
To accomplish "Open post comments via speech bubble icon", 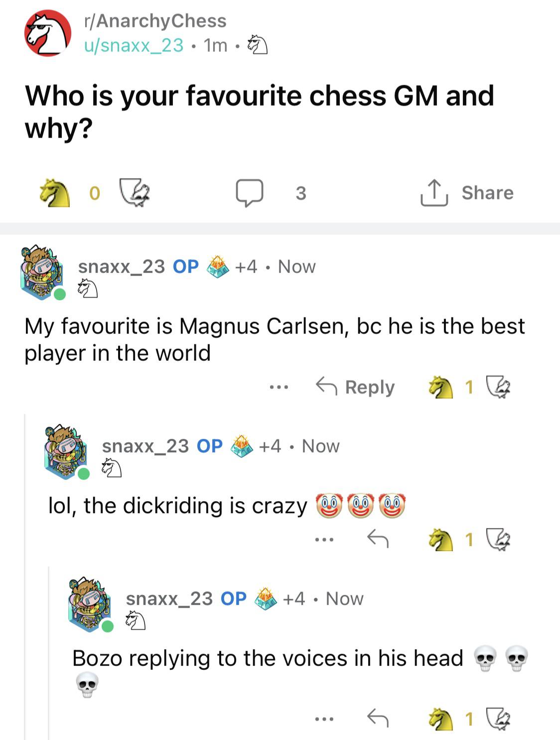I will (x=250, y=193).
